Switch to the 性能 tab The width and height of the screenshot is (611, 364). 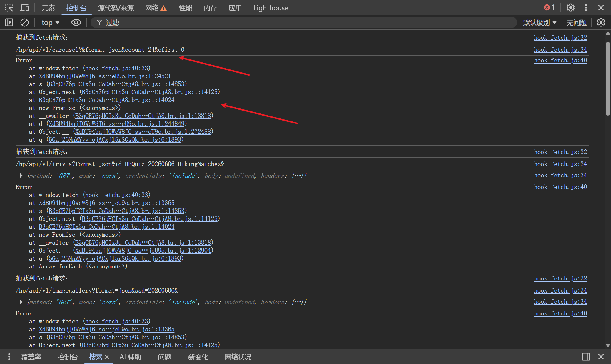(x=186, y=8)
